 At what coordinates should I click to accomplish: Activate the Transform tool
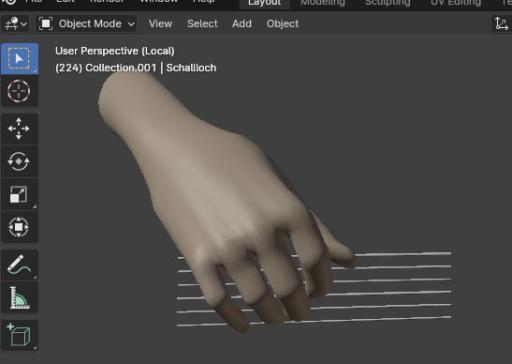coord(19,227)
